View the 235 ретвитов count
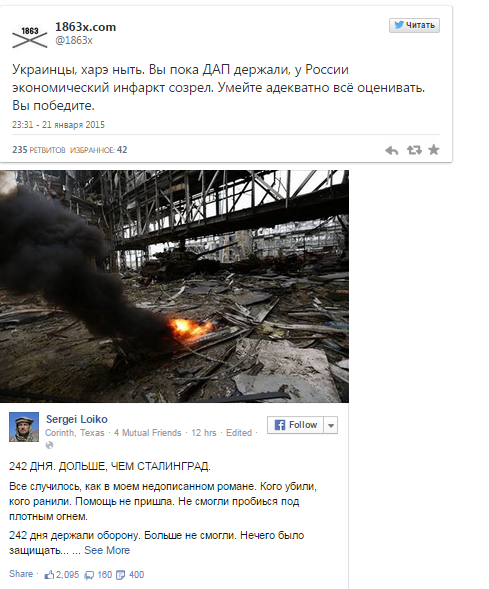Image resolution: width=489 pixels, height=589 pixels. 39,150
